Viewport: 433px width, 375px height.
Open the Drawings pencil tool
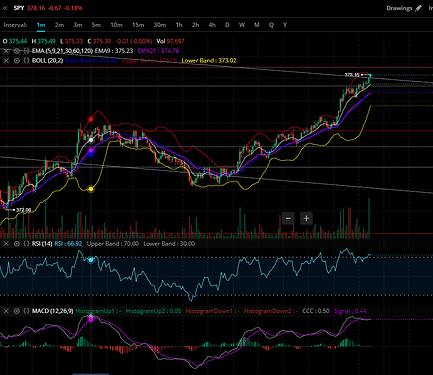tap(404, 8)
